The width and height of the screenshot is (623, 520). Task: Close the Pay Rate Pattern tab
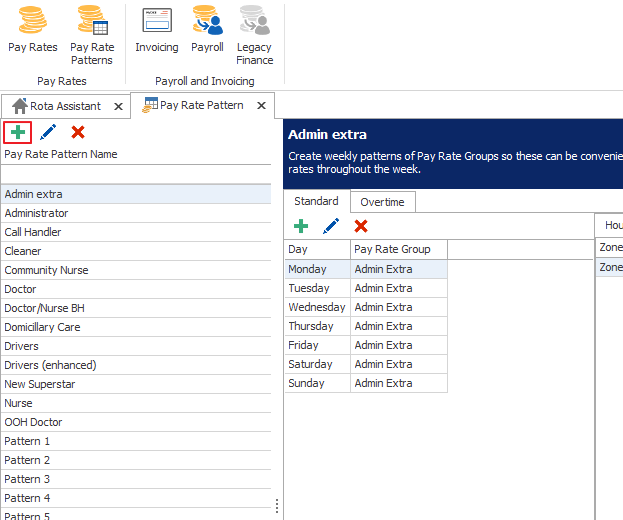[x=261, y=105]
